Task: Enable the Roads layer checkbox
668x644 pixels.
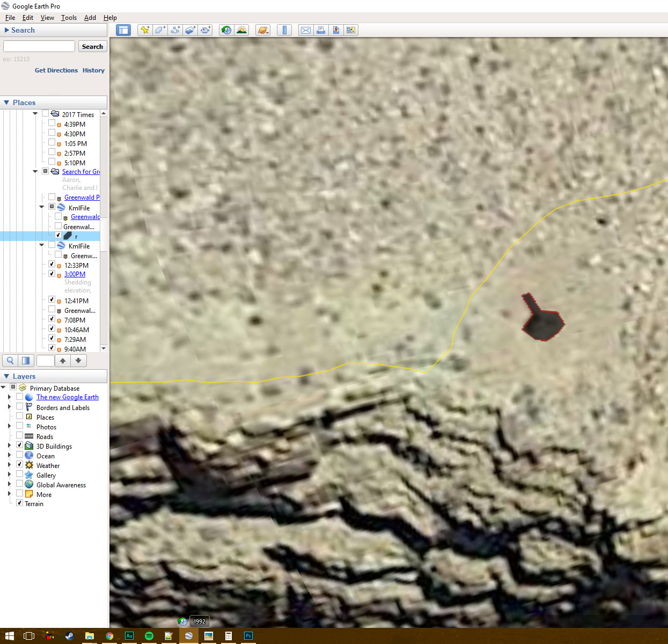Action: [19, 435]
